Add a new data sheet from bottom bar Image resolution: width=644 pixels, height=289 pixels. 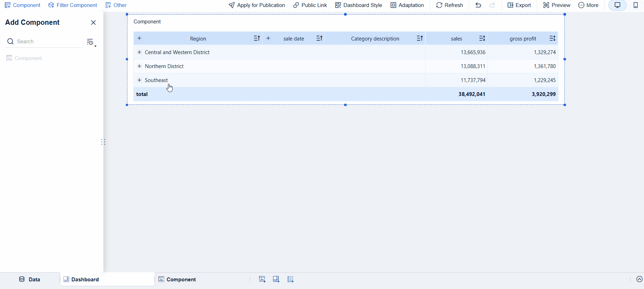[x=290, y=279]
